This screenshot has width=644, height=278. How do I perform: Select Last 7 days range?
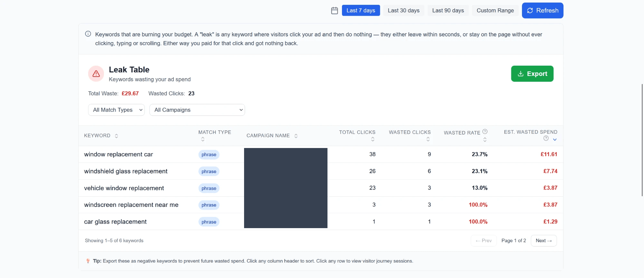click(361, 10)
